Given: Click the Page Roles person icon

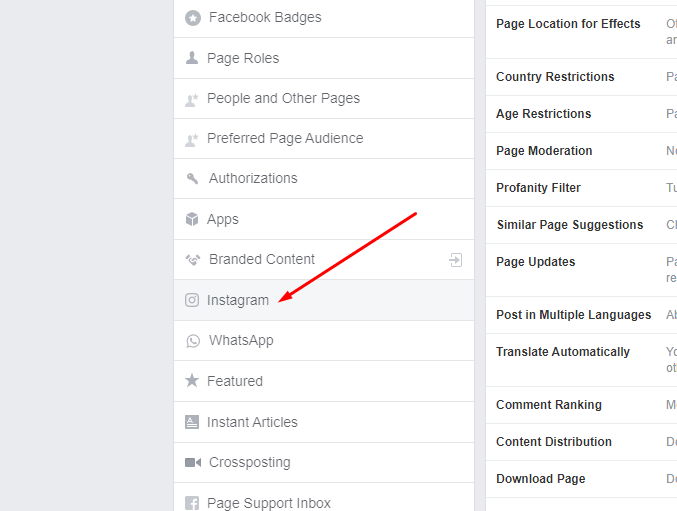Looking at the screenshot, I should [x=192, y=58].
